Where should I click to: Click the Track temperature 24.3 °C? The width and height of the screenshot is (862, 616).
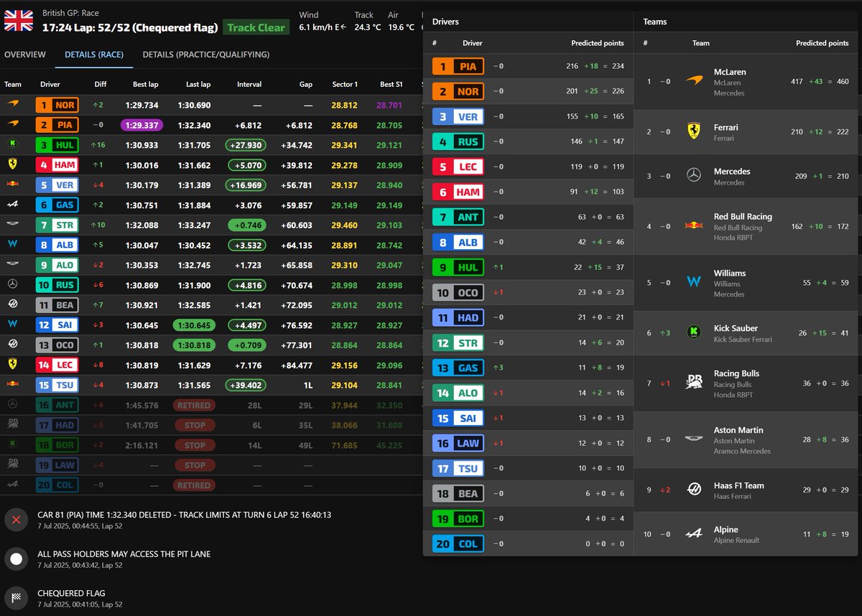[368, 27]
